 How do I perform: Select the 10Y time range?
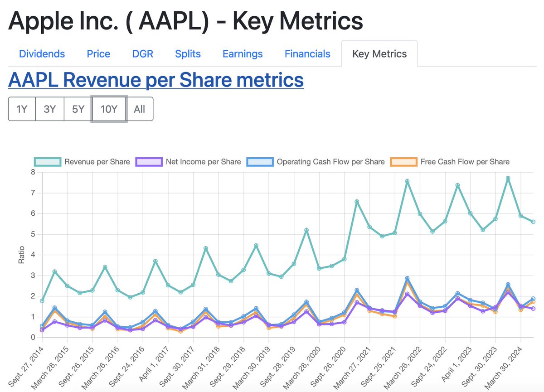(x=109, y=109)
